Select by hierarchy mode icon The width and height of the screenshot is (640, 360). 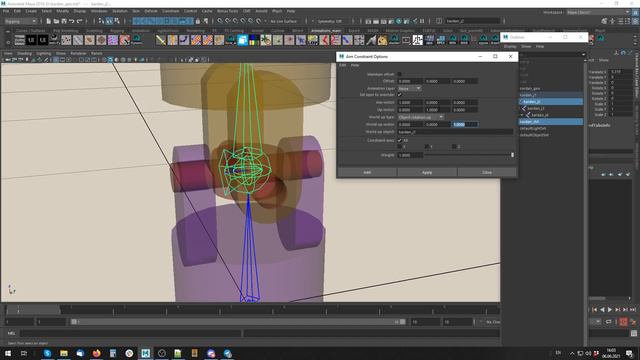(x=101, y=21)
